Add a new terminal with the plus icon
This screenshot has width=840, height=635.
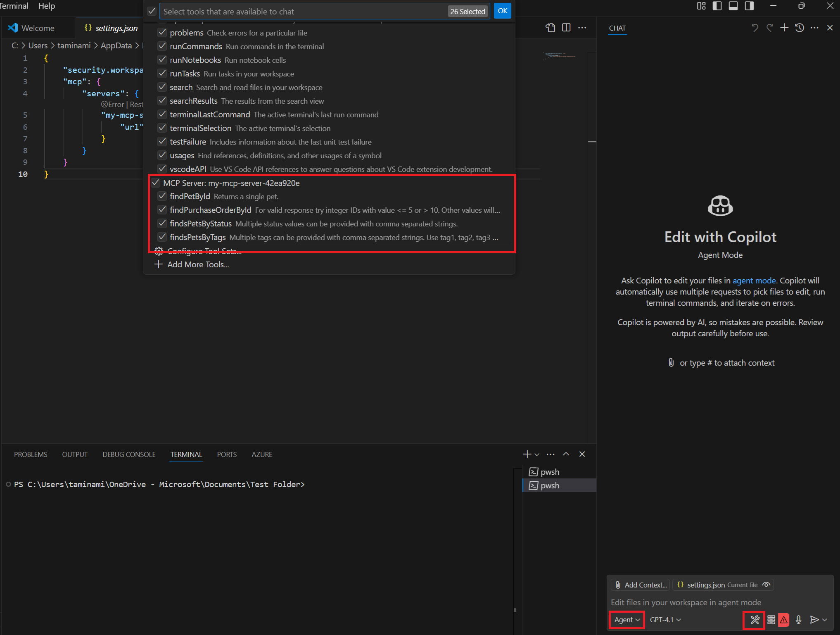pos(527,454)
